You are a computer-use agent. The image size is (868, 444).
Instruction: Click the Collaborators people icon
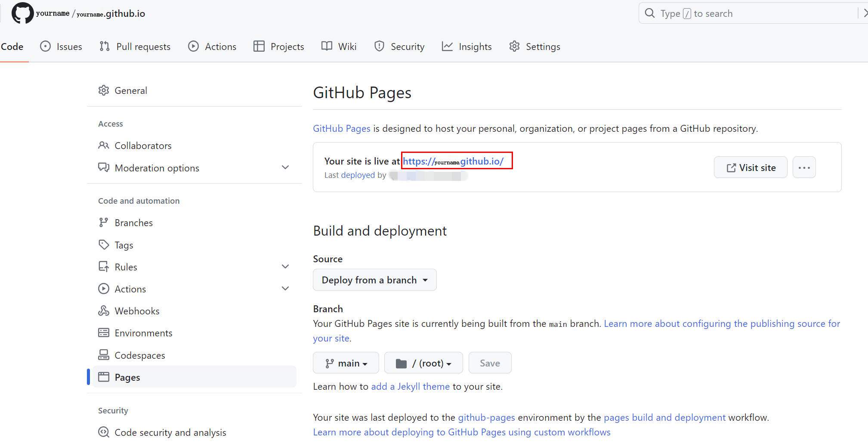pos(104,146)
